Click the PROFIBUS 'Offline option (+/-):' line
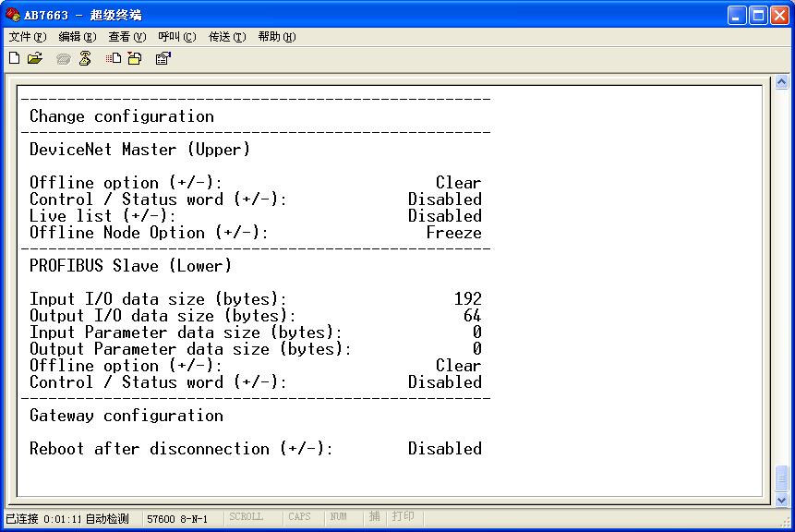795x532 pixels. (x=126, y=366)
